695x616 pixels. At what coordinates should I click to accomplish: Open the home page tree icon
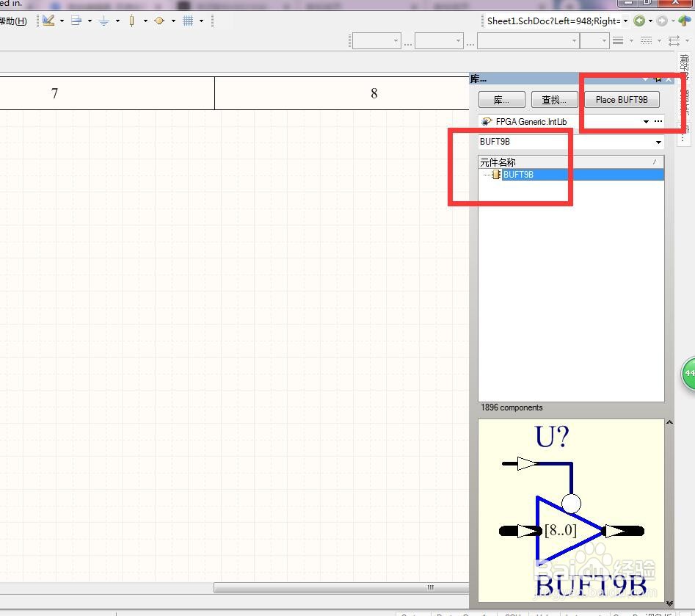pos(685,21)
